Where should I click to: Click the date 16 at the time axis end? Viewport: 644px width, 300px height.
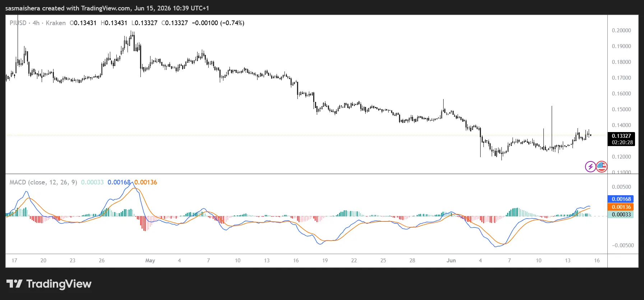597,261
